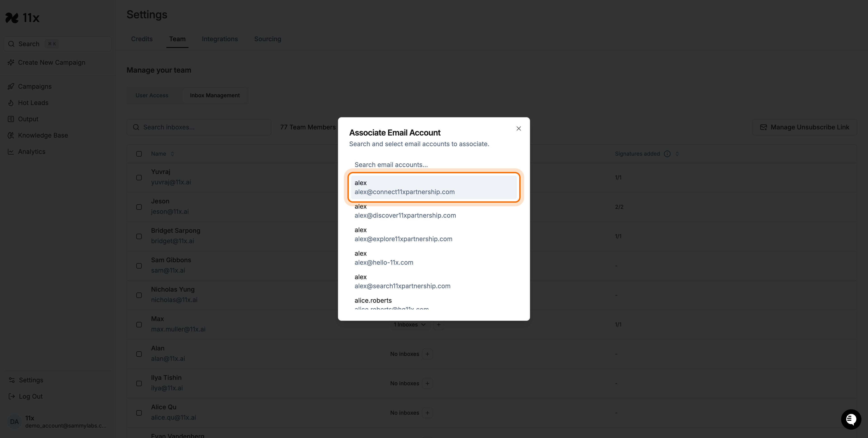Click the magnifier icon in Search inboxes
The height and width of the screenshot is (438, 868).
pyautogui.click(x=136, y=127)
